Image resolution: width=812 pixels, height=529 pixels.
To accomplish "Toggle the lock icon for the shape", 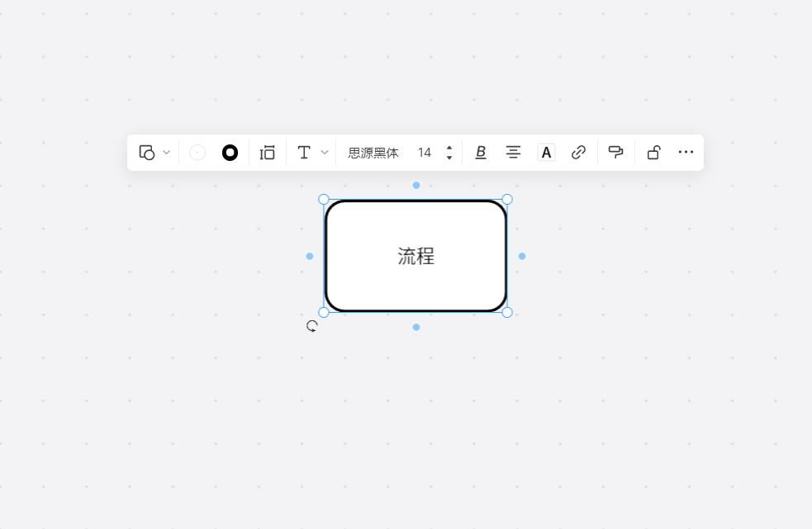I will coord(653,152).
